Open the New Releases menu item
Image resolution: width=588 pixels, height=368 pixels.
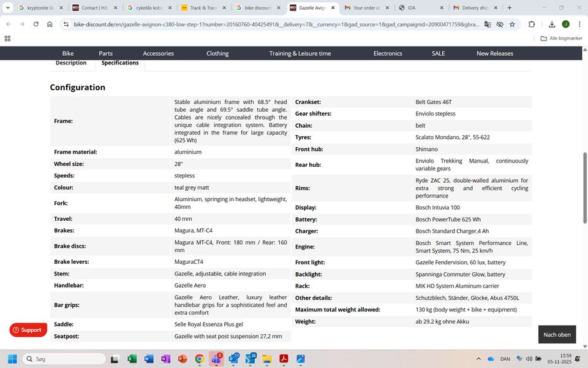point(495,53)
